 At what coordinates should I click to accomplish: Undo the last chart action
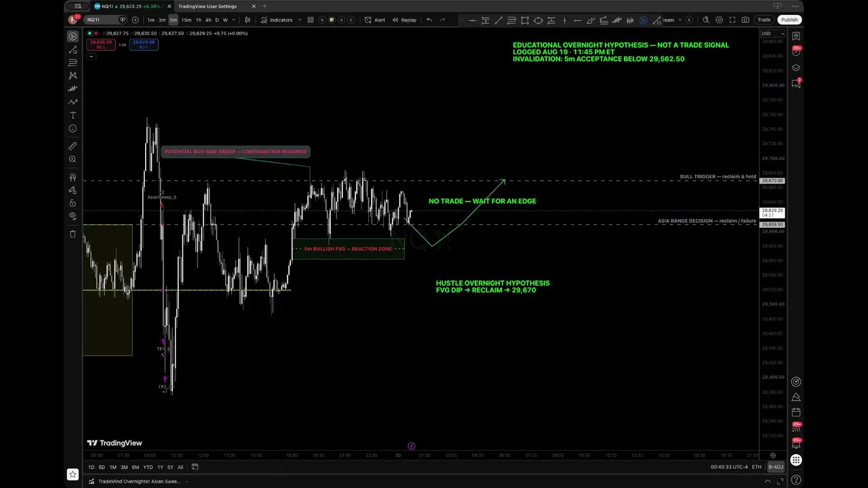click(x=429, y=20)
